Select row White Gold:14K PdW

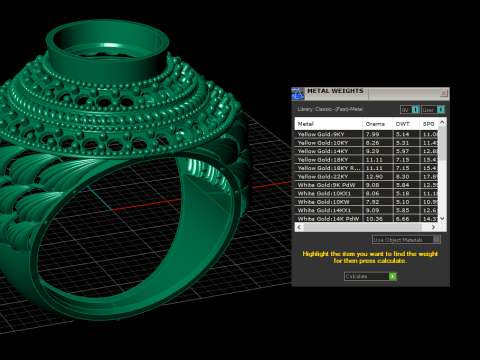(x=367, y=219)
